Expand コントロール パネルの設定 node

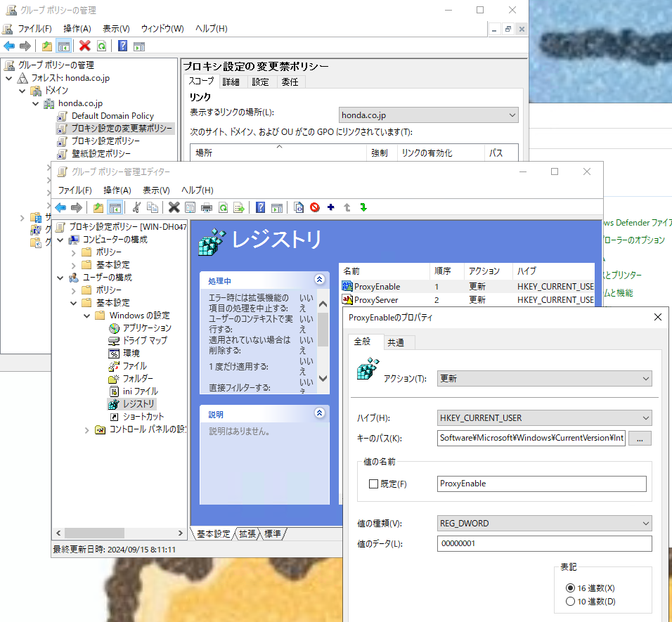(86, 430)
